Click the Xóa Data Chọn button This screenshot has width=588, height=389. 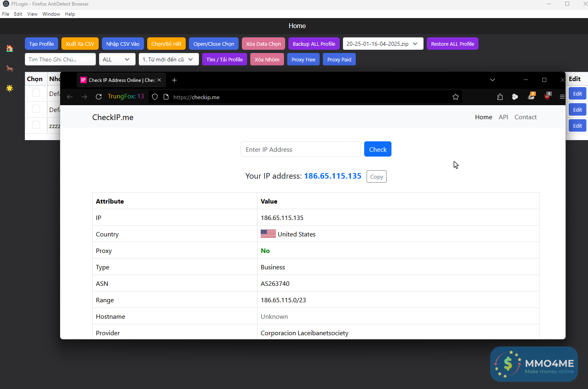(264, 44)
